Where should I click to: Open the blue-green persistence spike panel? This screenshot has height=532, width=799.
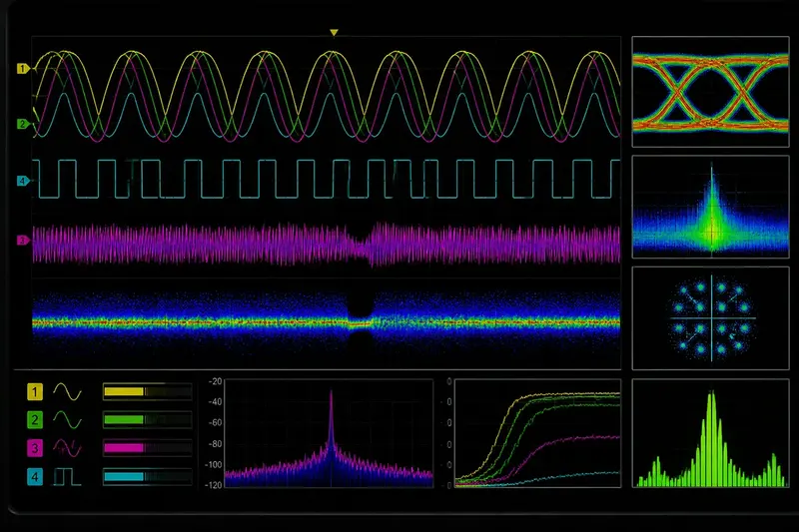(x=710, y=208)
